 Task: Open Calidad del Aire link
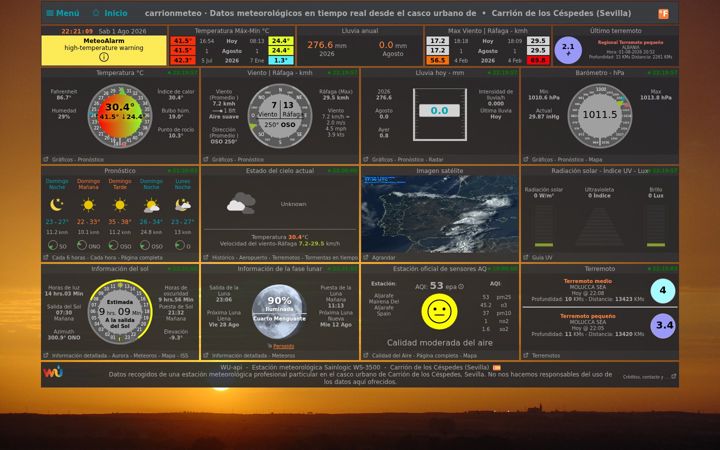pos(392,356)
